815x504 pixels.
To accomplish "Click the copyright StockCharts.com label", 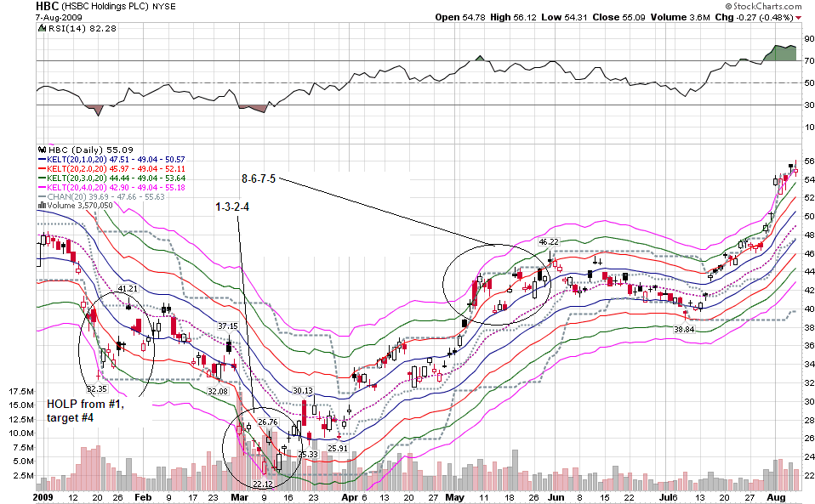I will click(x=764, y=6).
